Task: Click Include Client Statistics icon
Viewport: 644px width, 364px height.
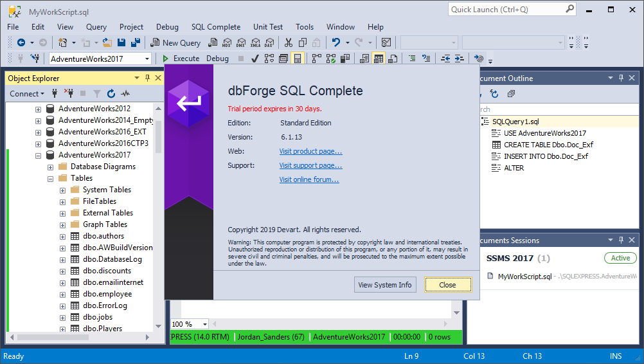Action: (x=345, y=59)
